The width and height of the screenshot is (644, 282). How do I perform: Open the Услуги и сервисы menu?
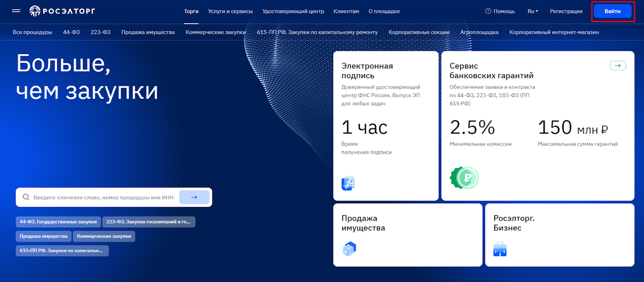click(x=230, y=11)
